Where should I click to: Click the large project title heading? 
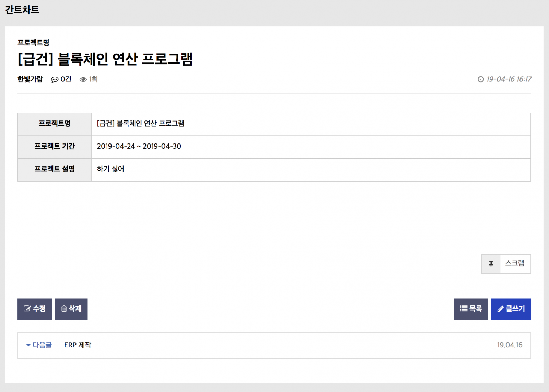pyautogui.click(x=105, y=59)
